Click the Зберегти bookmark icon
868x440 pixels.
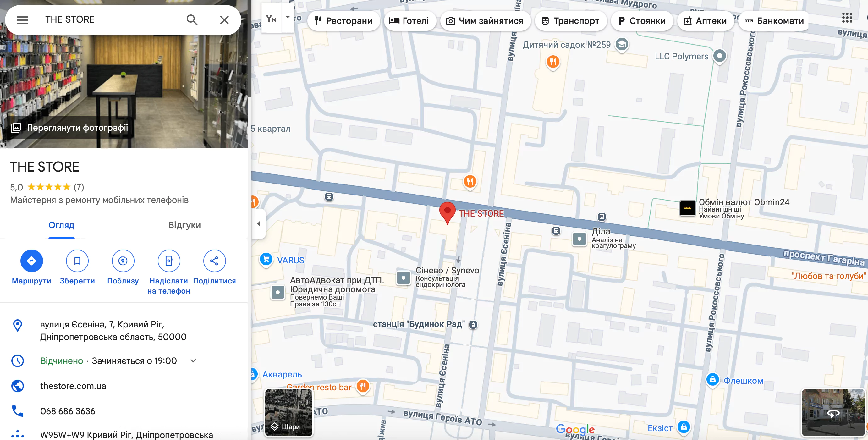[x=77, y=261]
